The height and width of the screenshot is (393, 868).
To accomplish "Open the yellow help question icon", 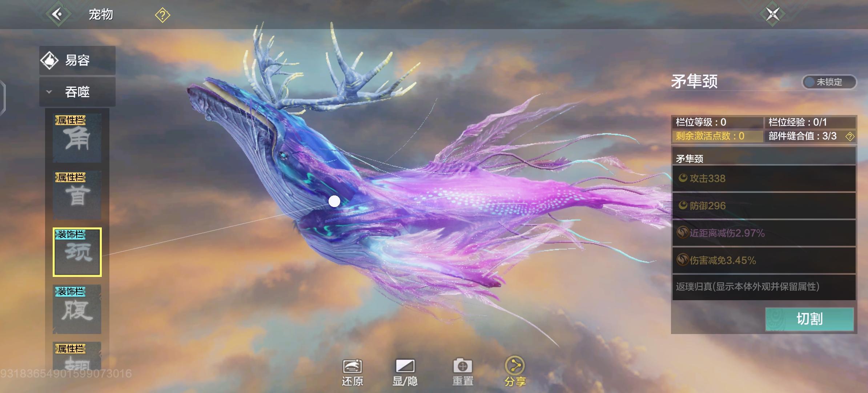I will tap(162, 15).
